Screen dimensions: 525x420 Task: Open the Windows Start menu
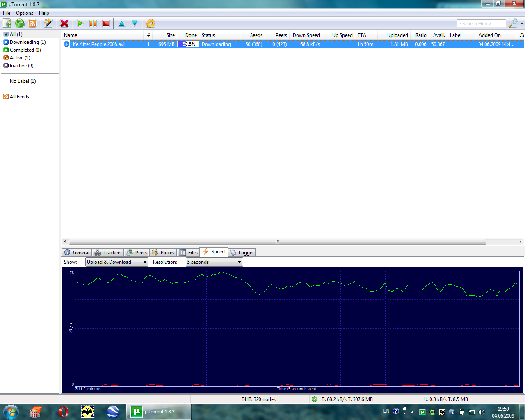tap(11, 411)
